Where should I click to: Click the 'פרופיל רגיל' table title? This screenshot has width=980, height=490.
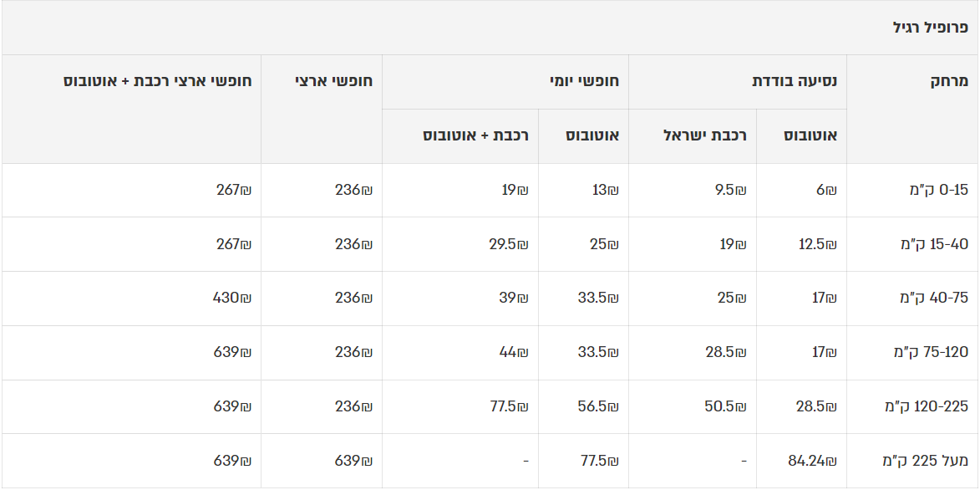(930, 28)
